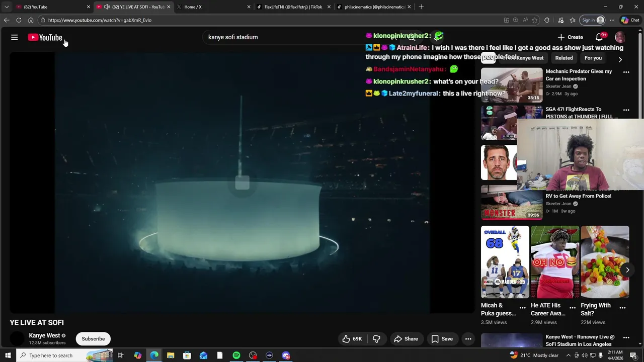This screenshot has width=644, height=362.
Task: Subscribe to Kanye West channel
Action: 93,339
